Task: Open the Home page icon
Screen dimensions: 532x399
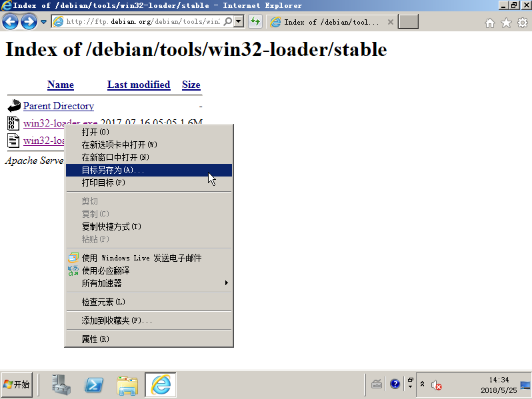Action: pyautogui.click(x=490, y=23)
